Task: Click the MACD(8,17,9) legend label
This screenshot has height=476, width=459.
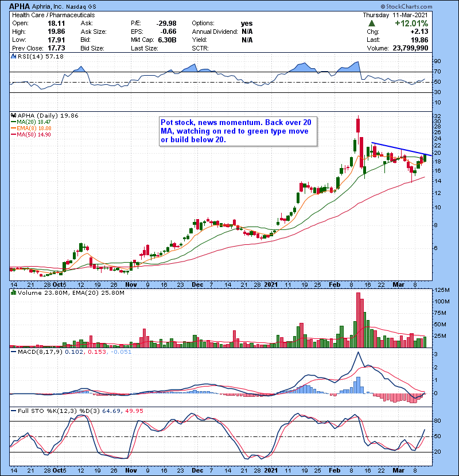Action: [40, 352]
